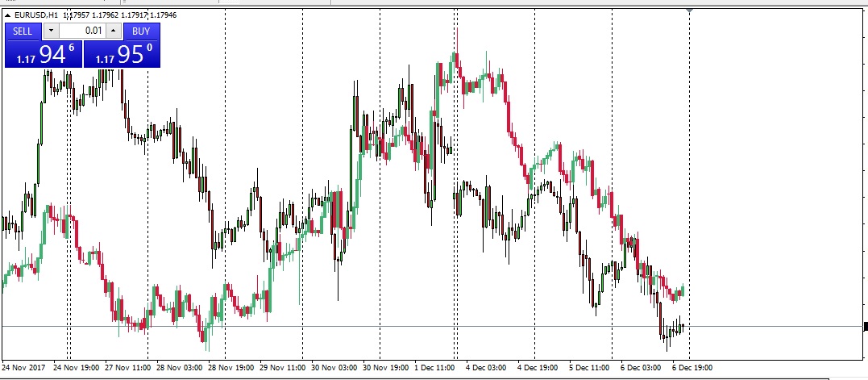Click the SELL button in trading panel
This screenshot has width=868, height=380.
(23, 31)
